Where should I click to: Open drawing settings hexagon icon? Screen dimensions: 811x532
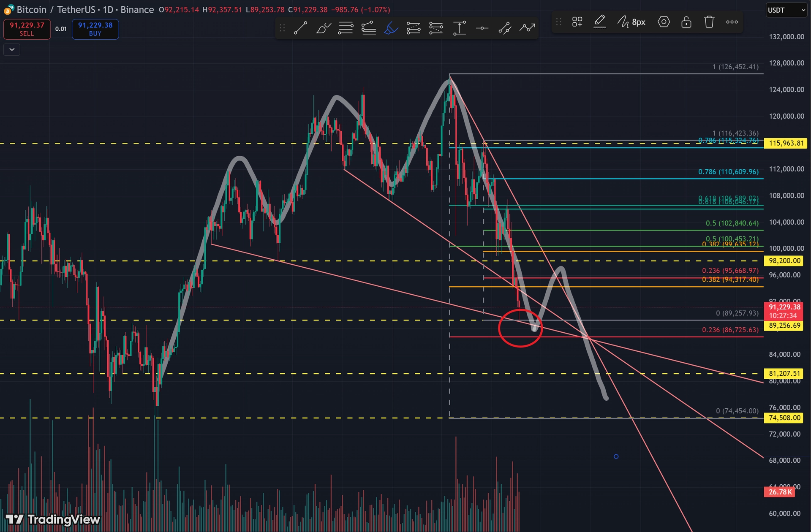664,22
